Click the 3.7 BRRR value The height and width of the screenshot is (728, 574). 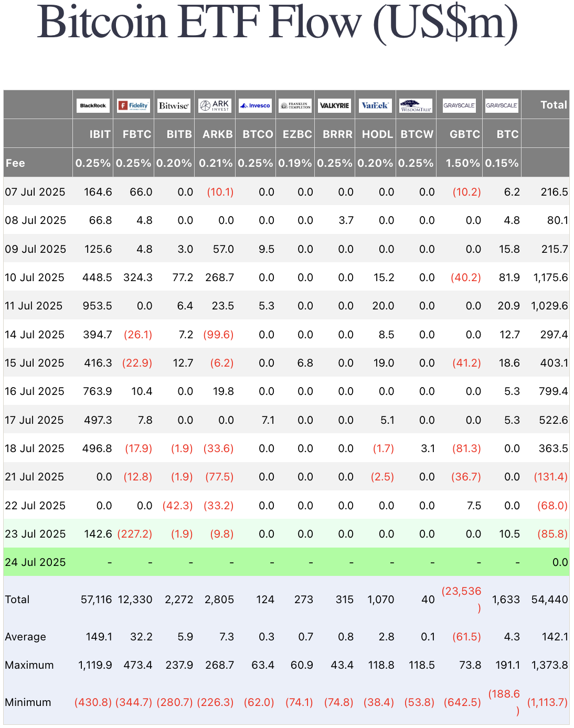[346, 220]
